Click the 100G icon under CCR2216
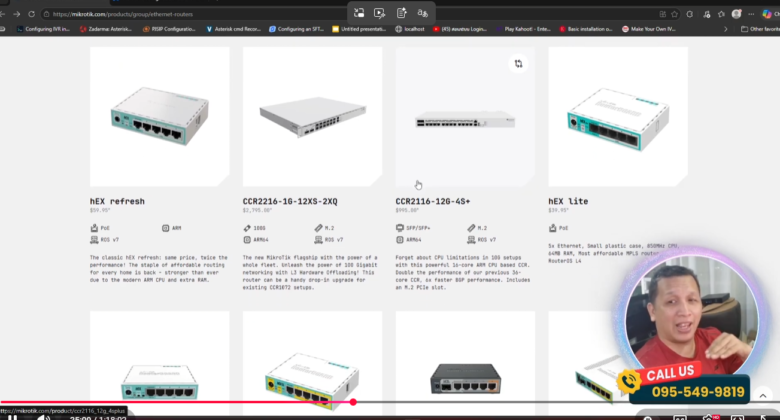Image resolution: width=780 pixels, height=420 pixels. click(x=247, y=228)
